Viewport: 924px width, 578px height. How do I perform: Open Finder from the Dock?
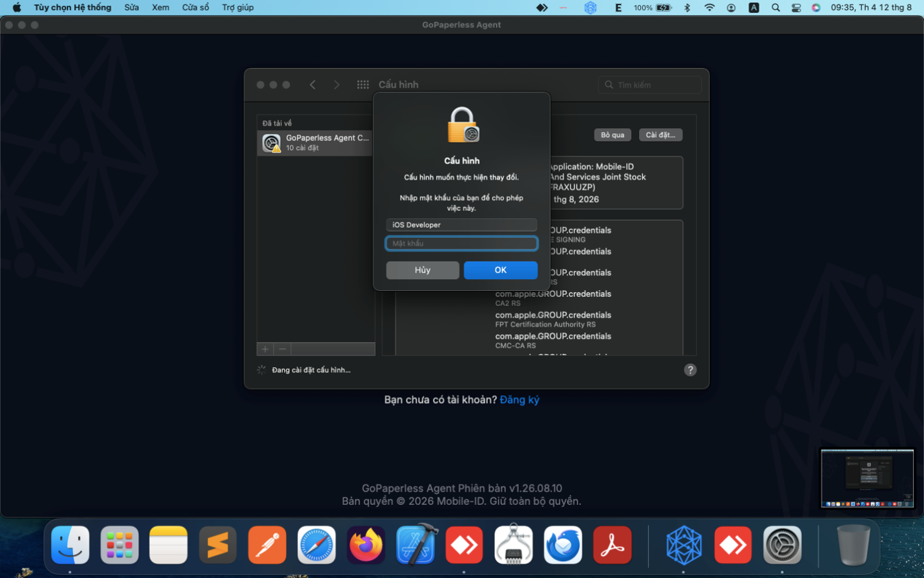pos(70,544)
